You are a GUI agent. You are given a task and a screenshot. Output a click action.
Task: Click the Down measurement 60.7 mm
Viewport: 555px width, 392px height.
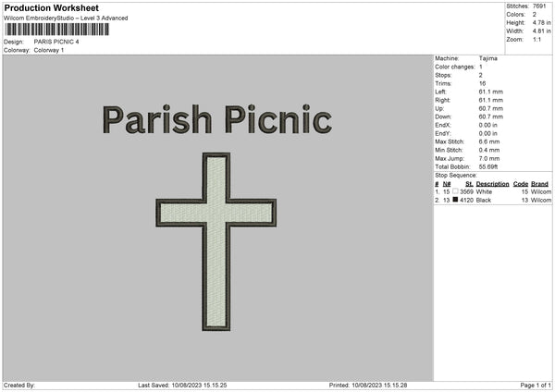[x=491, y=116]
